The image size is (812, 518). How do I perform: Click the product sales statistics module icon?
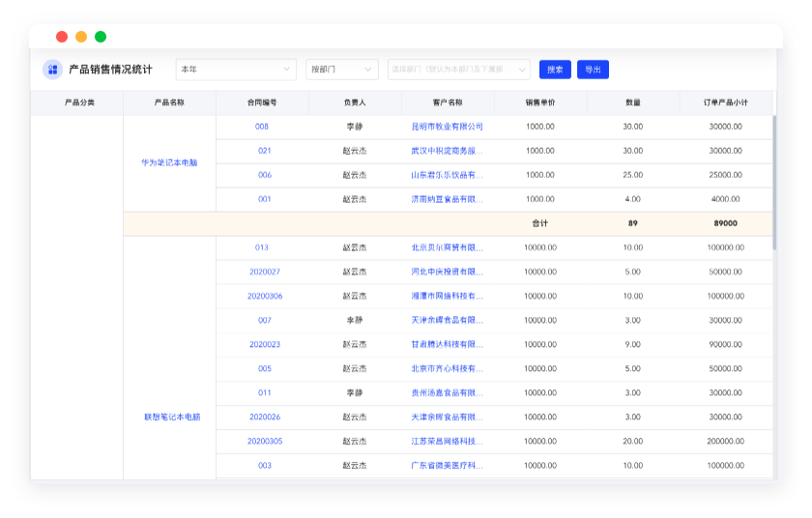pyautogui.click(x=52, y=70)
